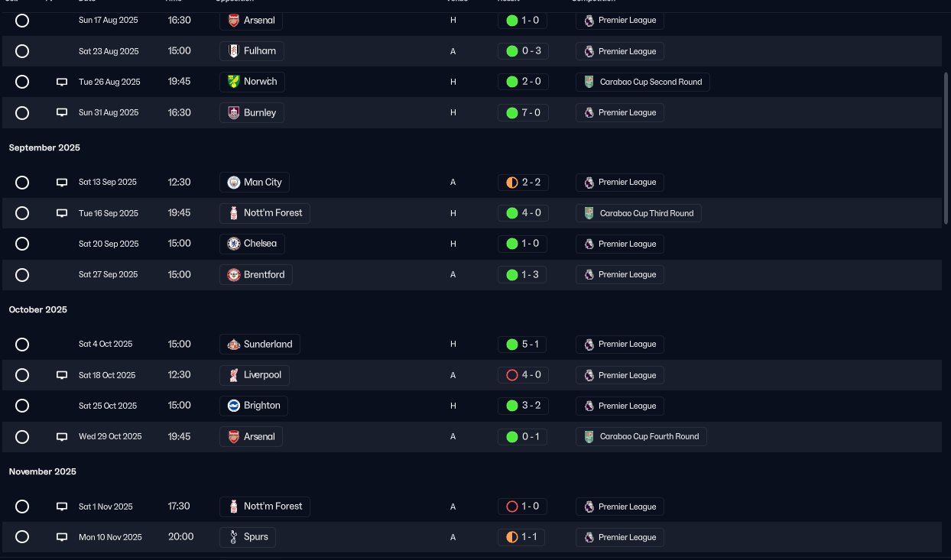Click the Carabao Cup Second Round trophy icon
This screenshot has width=951, height=560.
589,82
